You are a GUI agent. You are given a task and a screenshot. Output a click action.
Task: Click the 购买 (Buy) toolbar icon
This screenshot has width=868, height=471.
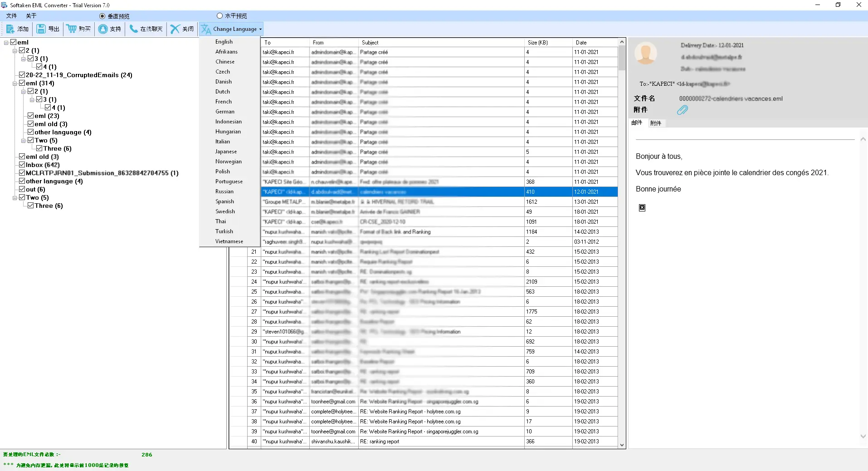pyautogui.click(x=78, y=29)
